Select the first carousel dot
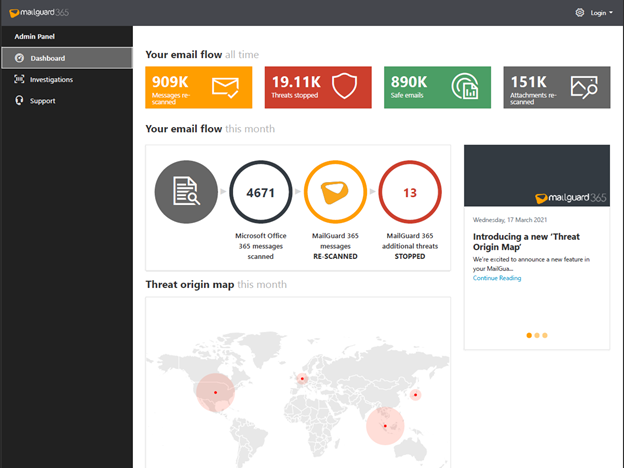Viewport: 624px width, 468px height. pos(529,335)
